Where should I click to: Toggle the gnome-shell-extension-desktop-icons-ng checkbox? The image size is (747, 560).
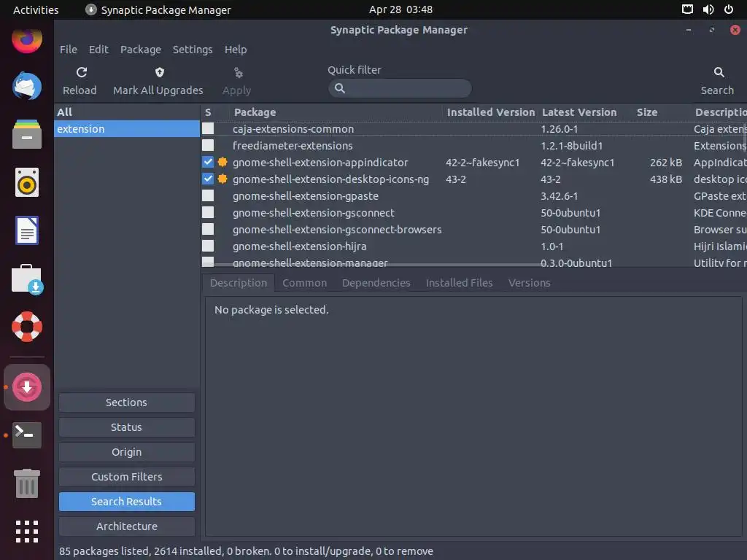208,179
